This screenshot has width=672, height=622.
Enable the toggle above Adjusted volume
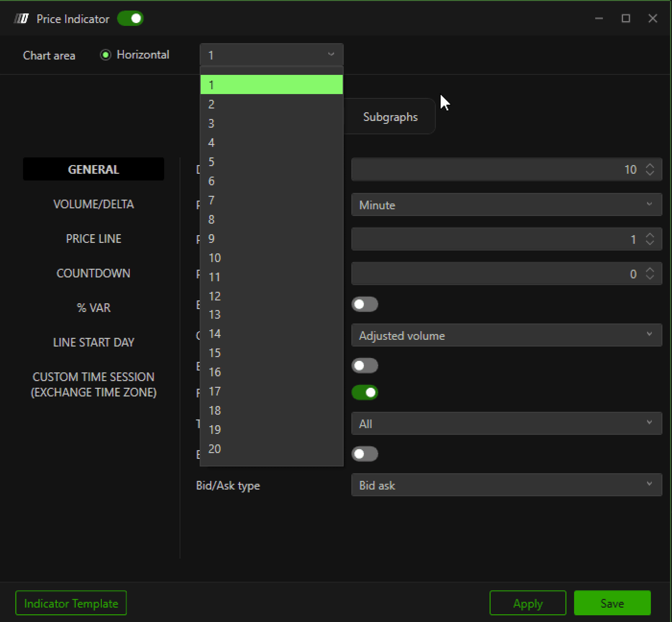365,304
